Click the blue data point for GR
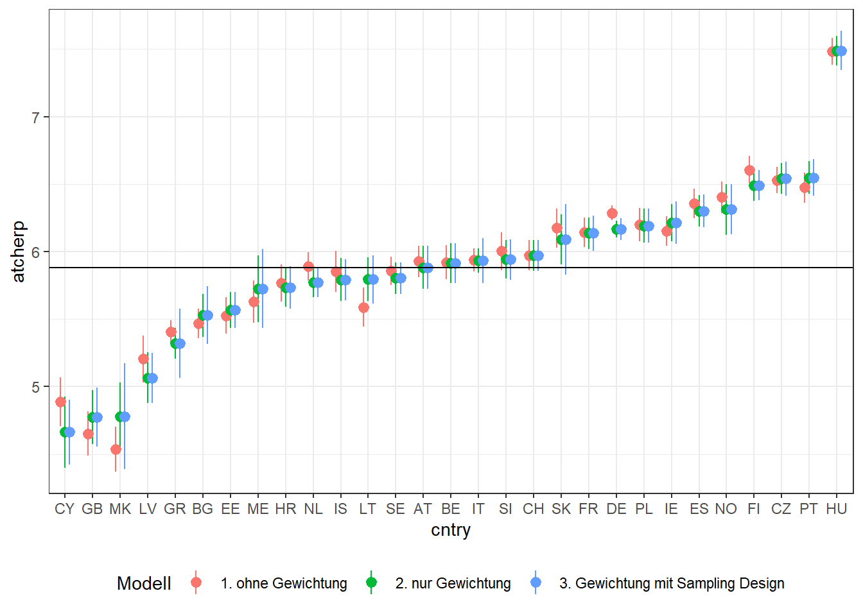 [180, 343]
